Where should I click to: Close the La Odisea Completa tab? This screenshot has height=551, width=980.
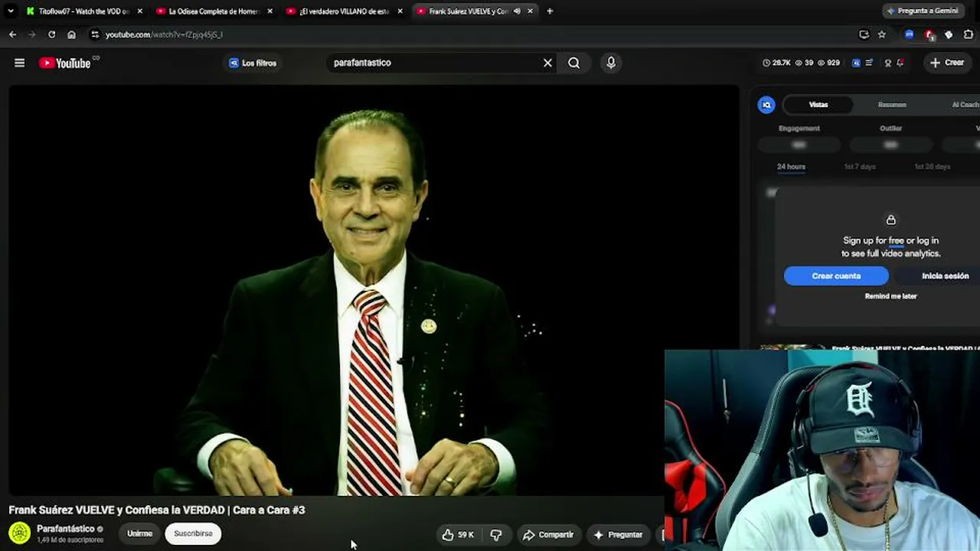click(269, 11)
